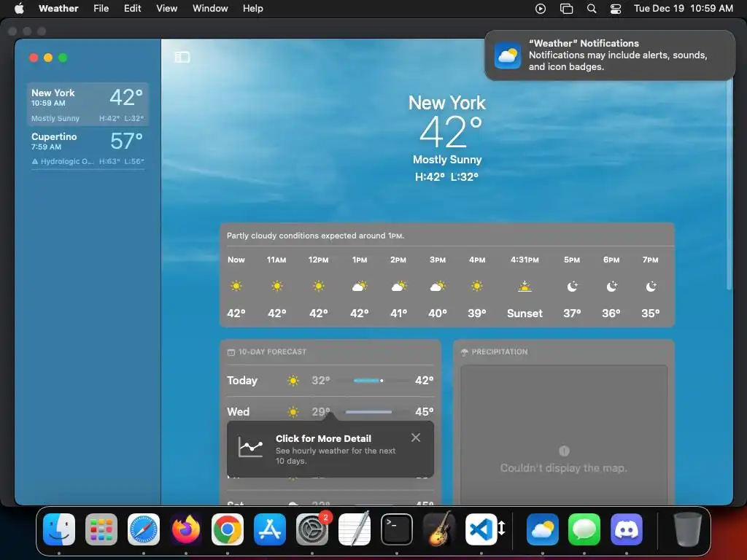Viewport: 747px width, 560px height.
Task: Click the 7PM moon icon
Action: tap(651, 286)
